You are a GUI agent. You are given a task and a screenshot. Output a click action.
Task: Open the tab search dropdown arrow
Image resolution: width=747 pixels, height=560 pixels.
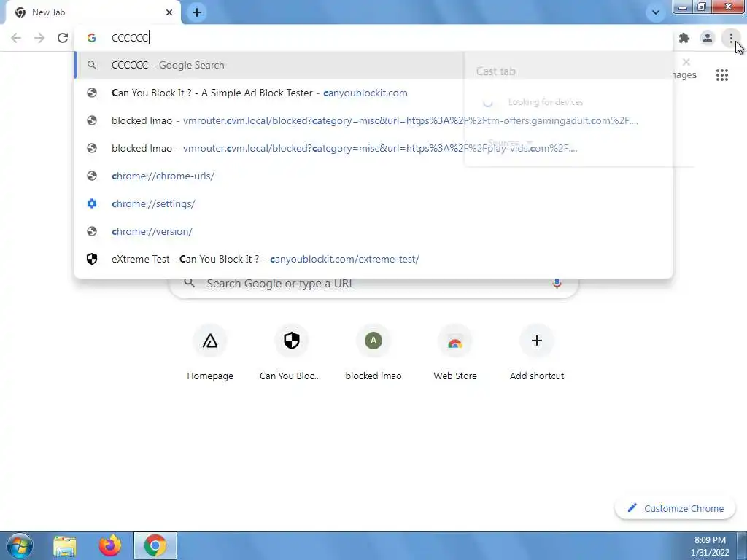[x=656, y=12]
